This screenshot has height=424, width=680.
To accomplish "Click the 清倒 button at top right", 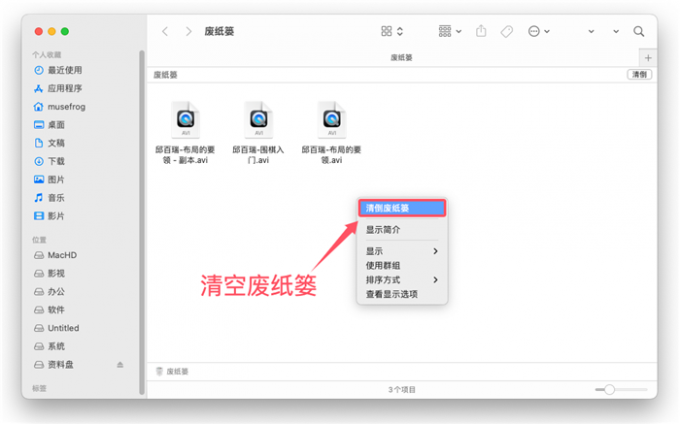I will point(639,75).
